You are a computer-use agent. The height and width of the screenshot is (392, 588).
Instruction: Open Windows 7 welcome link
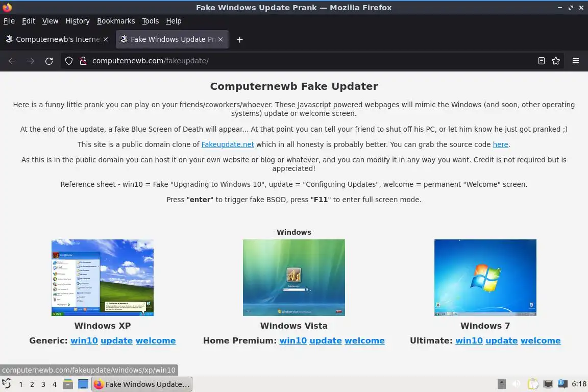click(x=541, y=340)
